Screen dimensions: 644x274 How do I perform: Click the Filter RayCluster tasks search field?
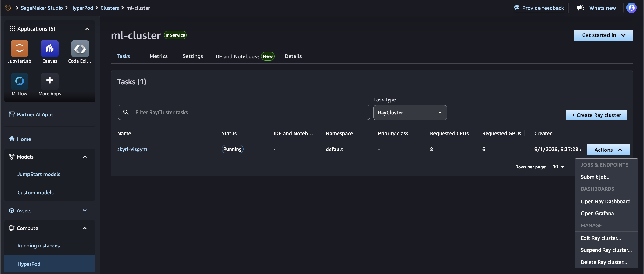click(x=244, y=112)
